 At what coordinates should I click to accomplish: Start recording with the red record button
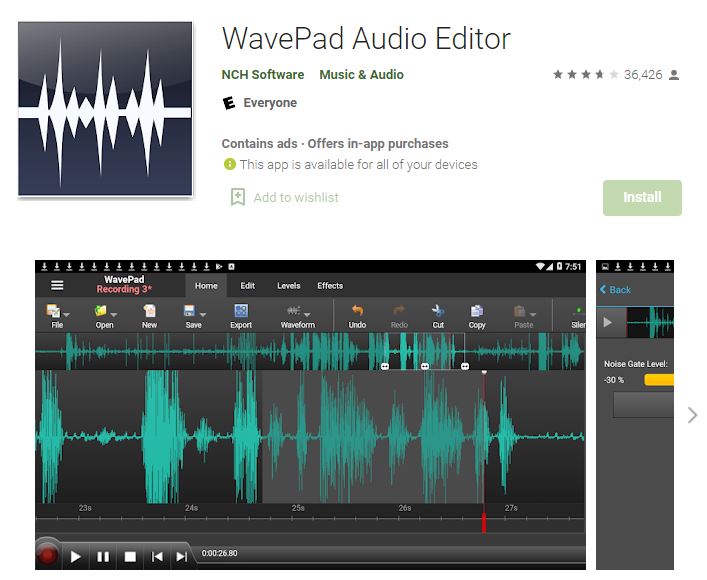tap(47, 554)
